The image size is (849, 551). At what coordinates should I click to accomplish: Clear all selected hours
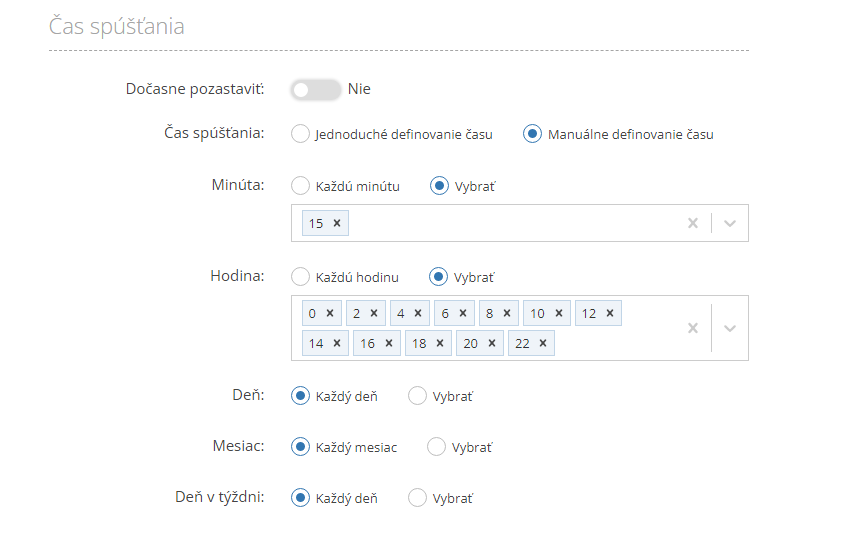point(693,328)
